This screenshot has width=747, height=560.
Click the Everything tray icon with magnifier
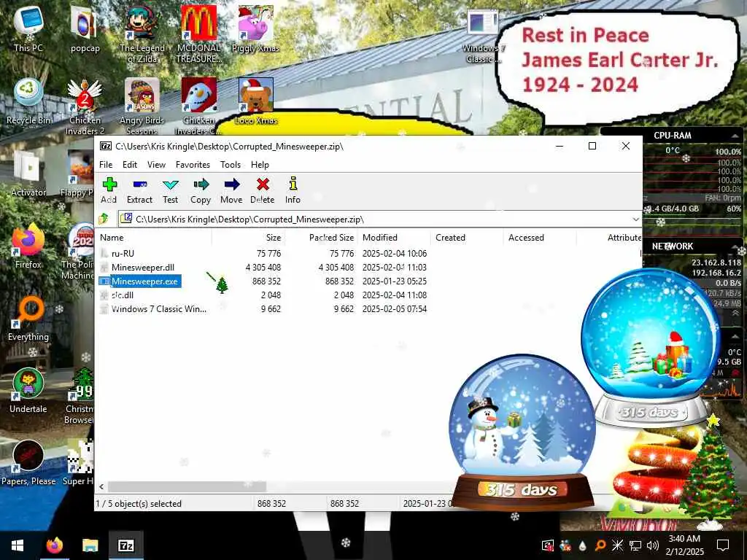click(600, 545)
